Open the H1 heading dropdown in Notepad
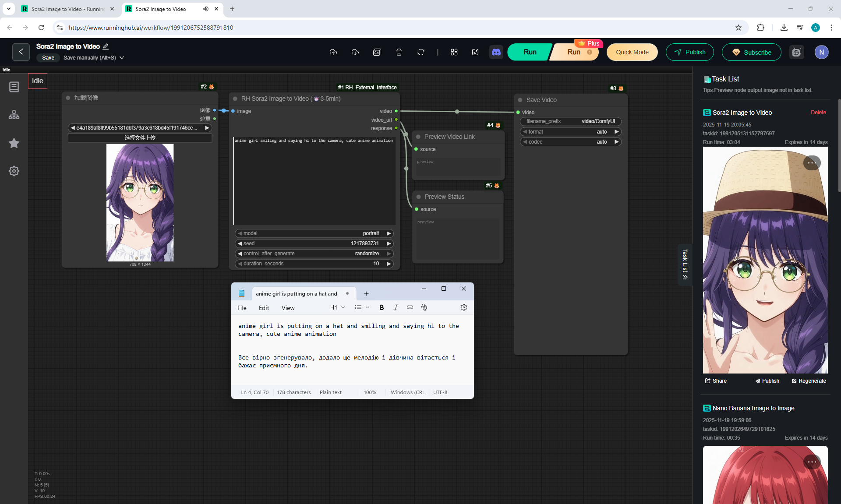Image resolution: width=841 pixels, height=504 pixels. tap(337, 307)
